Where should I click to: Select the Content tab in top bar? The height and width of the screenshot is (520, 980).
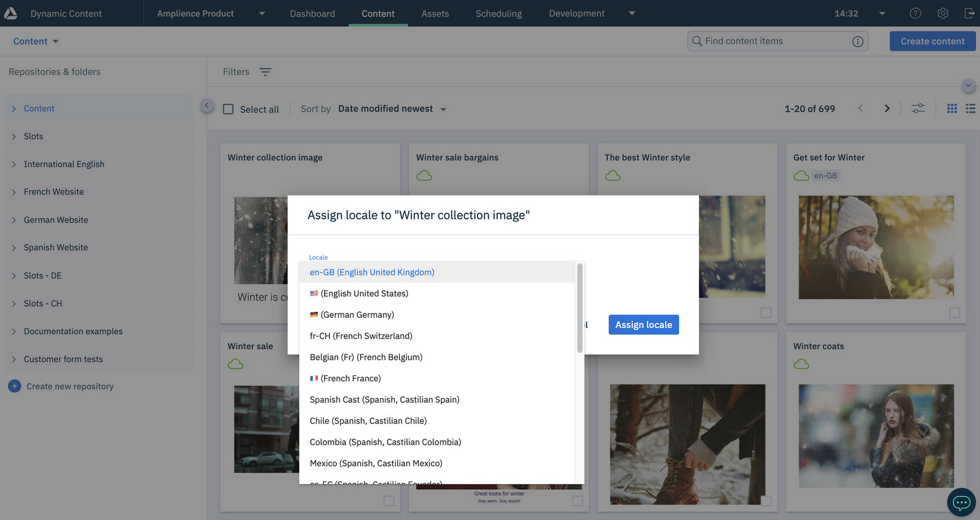tap(378, 14)
